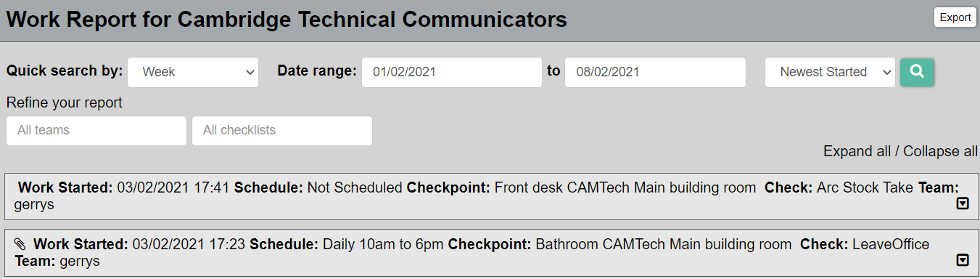Image resolution: width=980 pixels, height=279 pixels.
Task: Open the Quick search by Week dropdown
Action: [193, 72]
